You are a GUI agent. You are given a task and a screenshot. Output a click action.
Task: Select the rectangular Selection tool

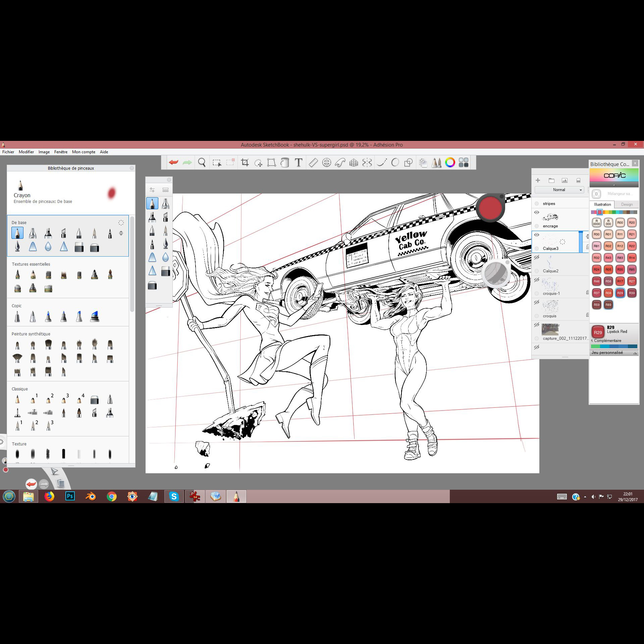pos(217,163)
